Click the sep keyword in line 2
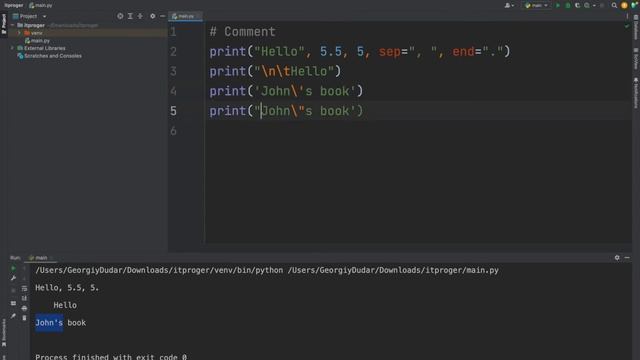 click(x=389, y=52)
